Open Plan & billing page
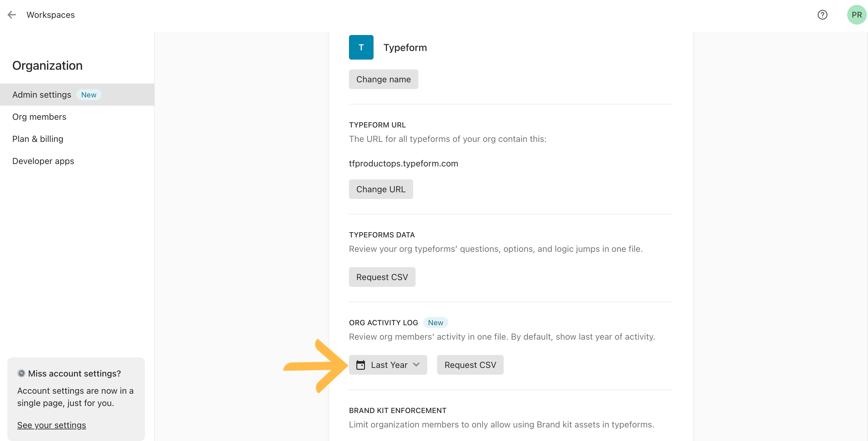This screenshot has height=441, width=868. coord(38,139)
